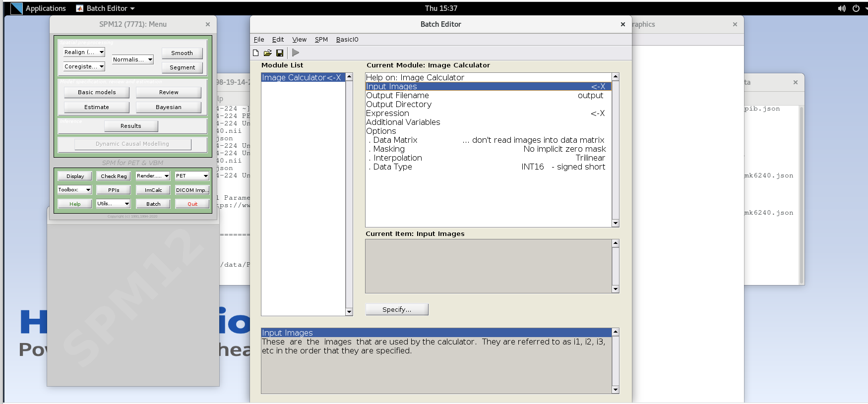The height and width of the screenshot is (404, 868).
Task: Open the PET modality dropdown
Action: point(192,176)
